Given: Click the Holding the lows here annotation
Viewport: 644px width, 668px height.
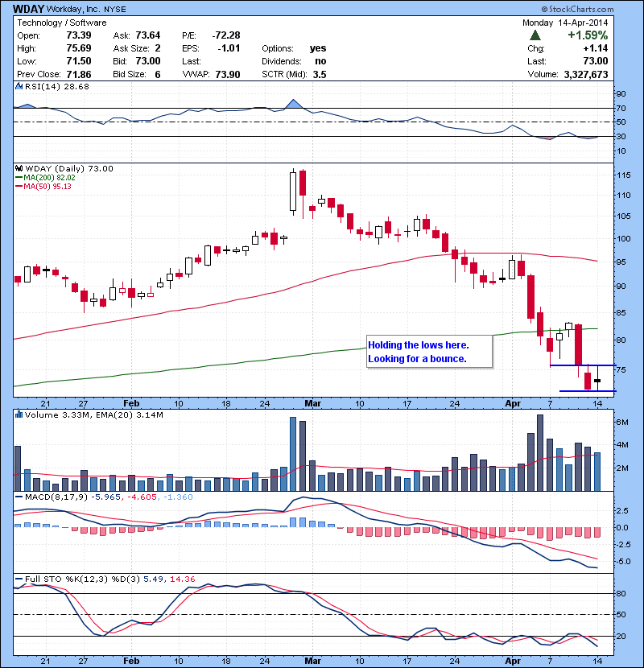Looking at the screenshot, I should [429, 352].
